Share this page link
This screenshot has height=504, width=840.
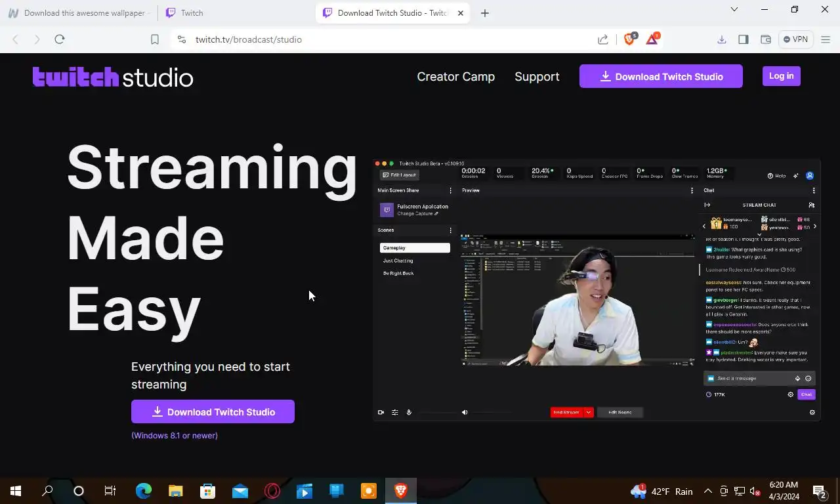[602, 39]
